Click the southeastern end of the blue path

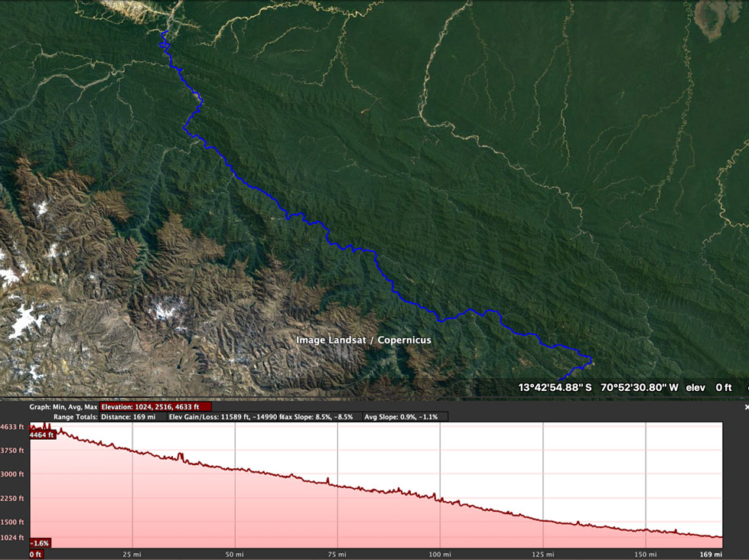[x=560, y=378]
